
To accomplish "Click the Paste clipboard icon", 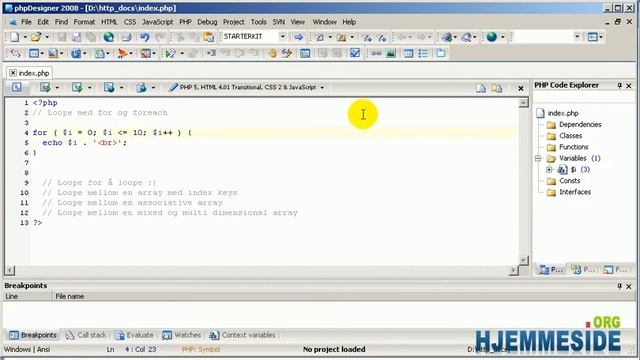I will [209, 37].
